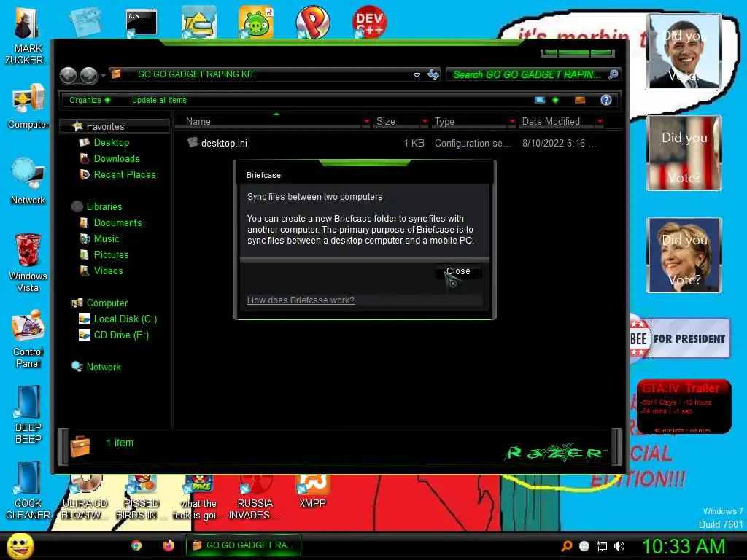Open the Name column filter arrow
The width and height of the screenshot is (747, 560).
366,122
